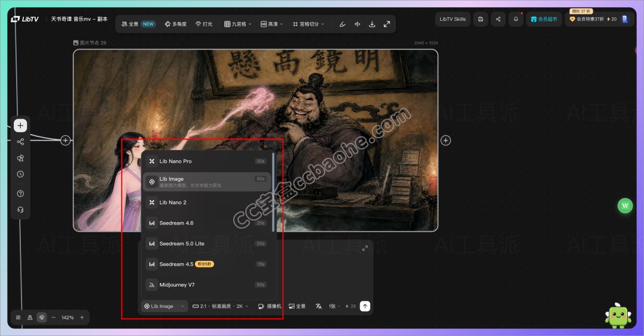Click the green W floating button
The image size is (644, 336).
(625, 206)
